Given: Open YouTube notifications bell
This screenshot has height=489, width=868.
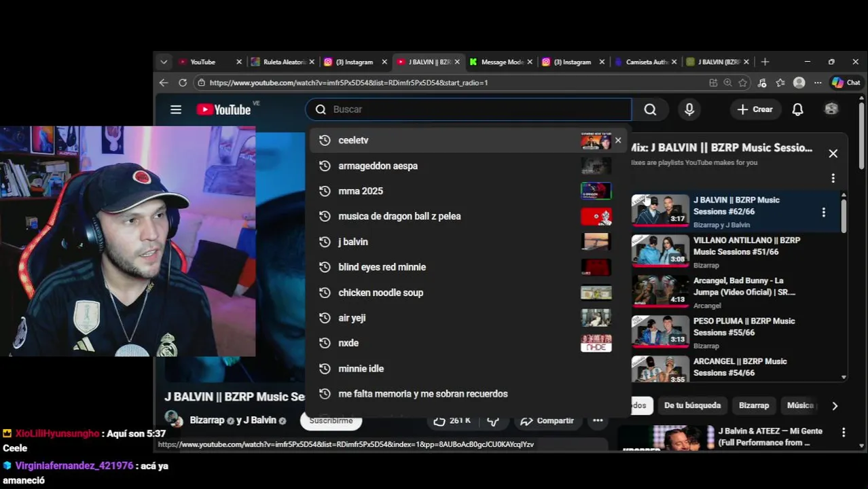Looking at the screenshot, I should 798,109.
